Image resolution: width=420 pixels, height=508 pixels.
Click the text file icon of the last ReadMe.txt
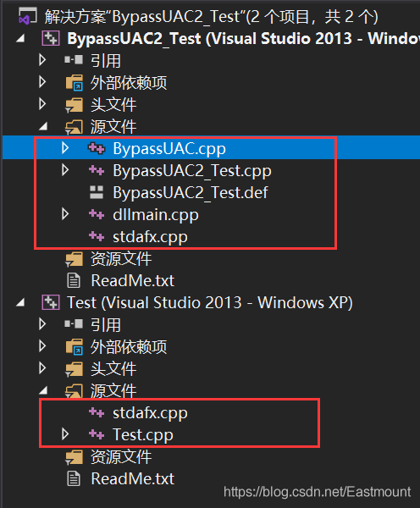74,478
